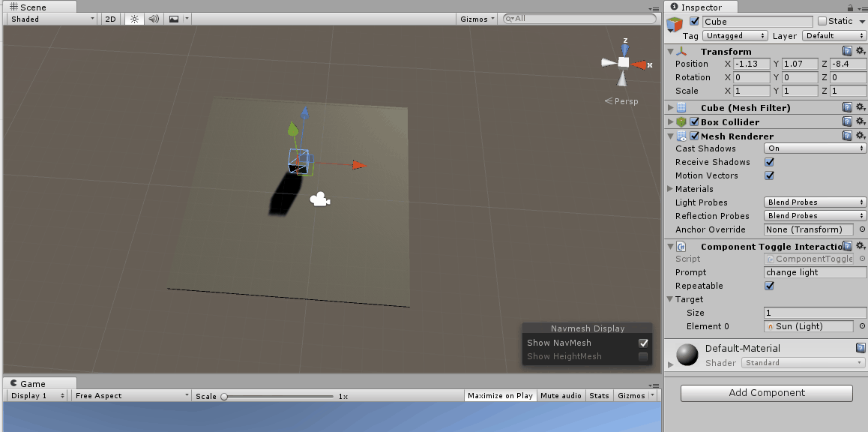Open the Shaded draw mode dropdown
This screenshot has width=868, height=432.
pos(51,19)
